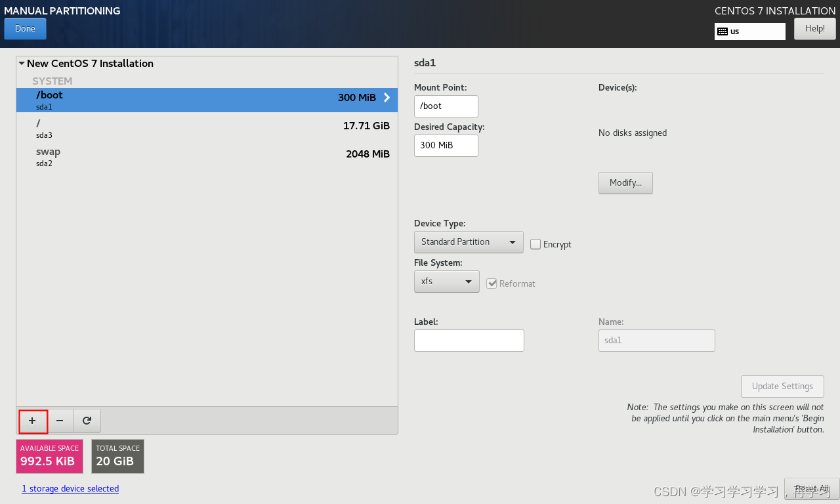The image size is (840, 504).
Task: Toggle the Reformat checkbox
Action: click(492, 283)
